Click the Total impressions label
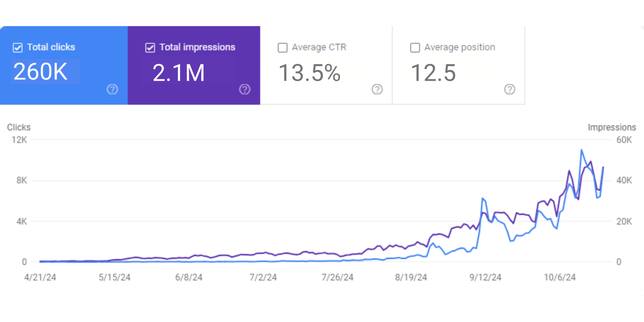 tap(197, 47)
